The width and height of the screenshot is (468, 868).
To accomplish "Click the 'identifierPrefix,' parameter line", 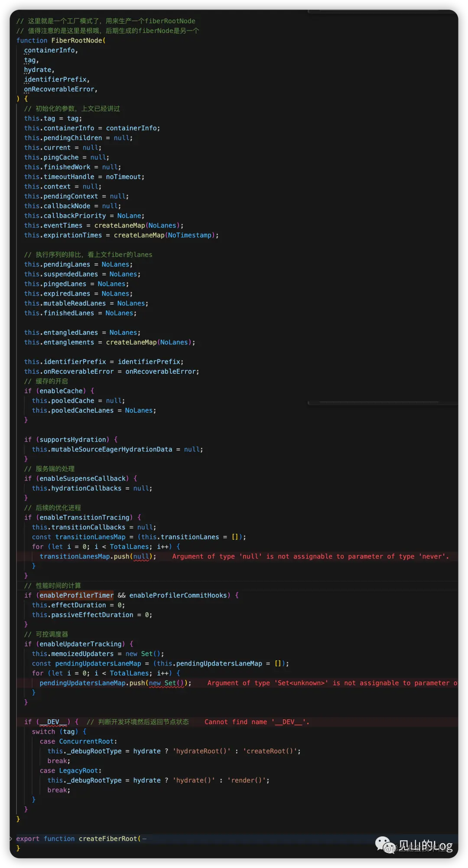I will (57, 79).
